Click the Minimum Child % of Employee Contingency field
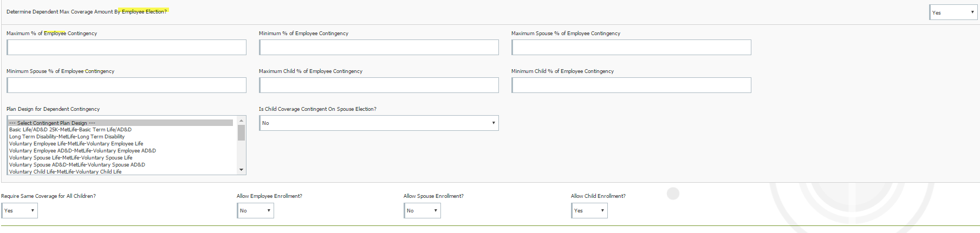 point(631,85)
